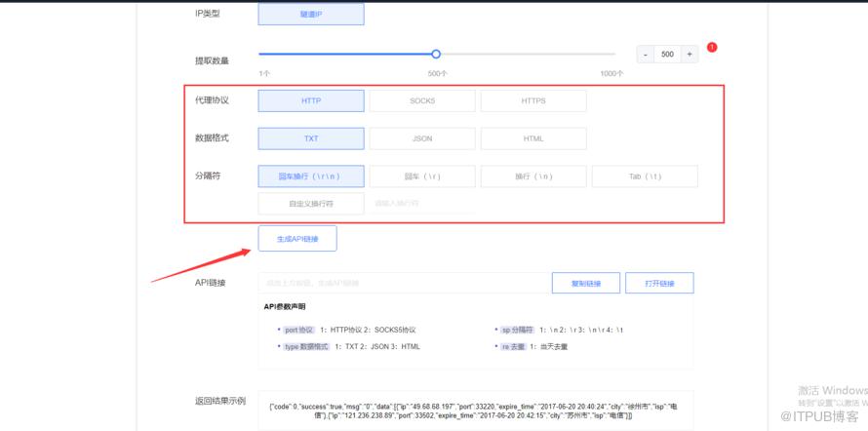Screen dimensions: 868x431
Task: Focus the quantity field showing 500
Action: tap(667, 55)
